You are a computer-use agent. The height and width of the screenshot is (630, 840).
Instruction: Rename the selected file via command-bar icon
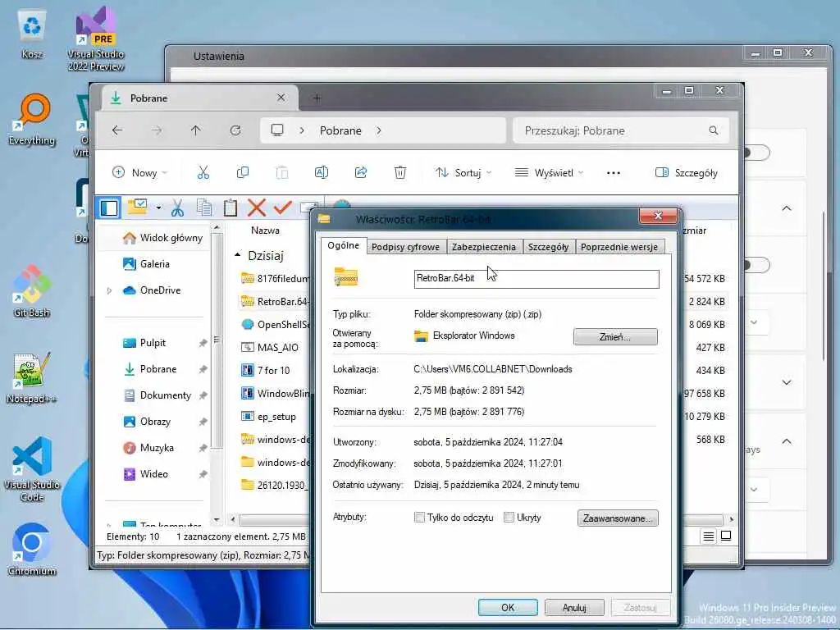(322, 172)
